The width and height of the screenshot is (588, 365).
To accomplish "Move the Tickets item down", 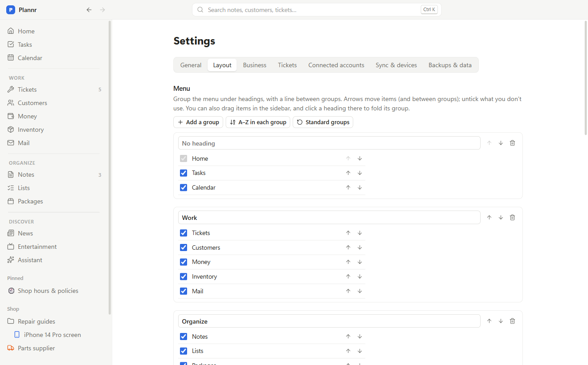I will point(359,233).
